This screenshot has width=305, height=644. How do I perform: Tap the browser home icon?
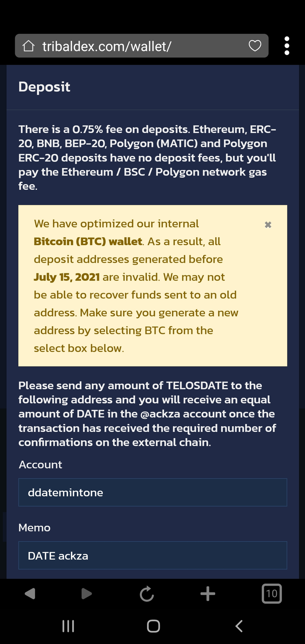pyautogui.click(x=29, y=46)
